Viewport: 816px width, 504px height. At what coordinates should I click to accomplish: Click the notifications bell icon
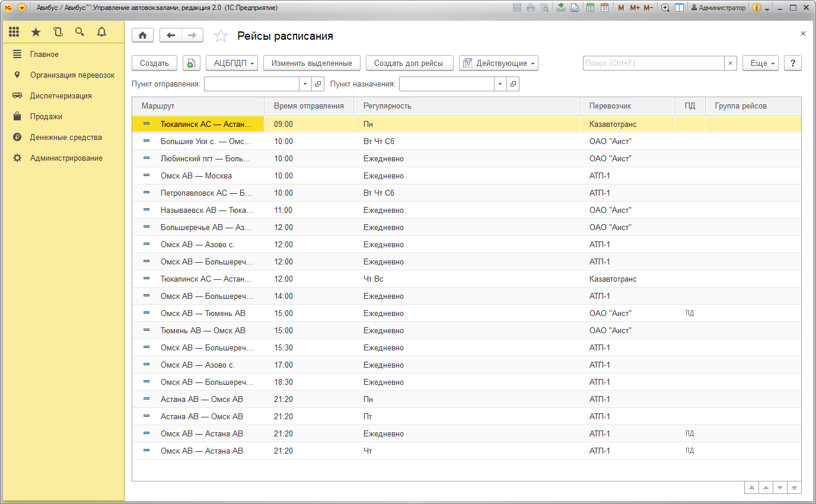click(101, 32)
